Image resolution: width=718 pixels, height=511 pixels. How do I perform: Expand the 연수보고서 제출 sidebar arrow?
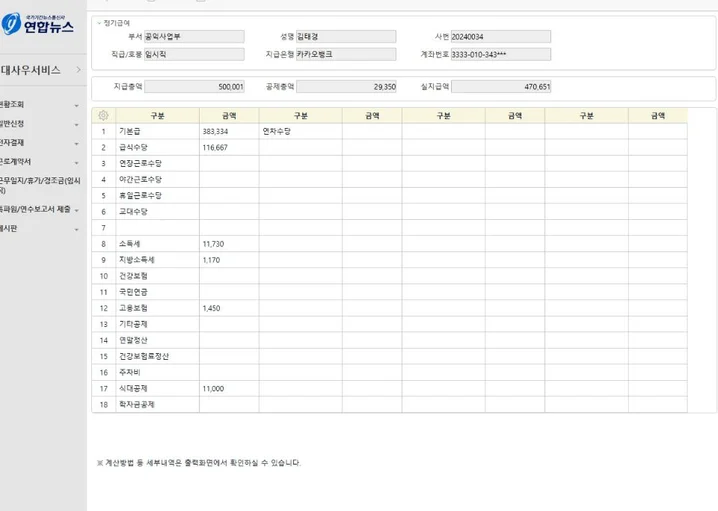[x=76, y=210]
